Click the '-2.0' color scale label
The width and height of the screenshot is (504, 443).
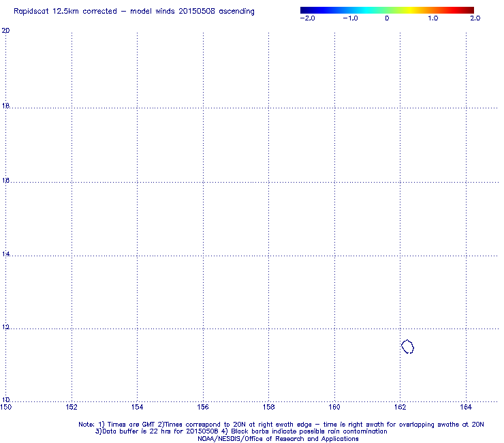(307, 18)
